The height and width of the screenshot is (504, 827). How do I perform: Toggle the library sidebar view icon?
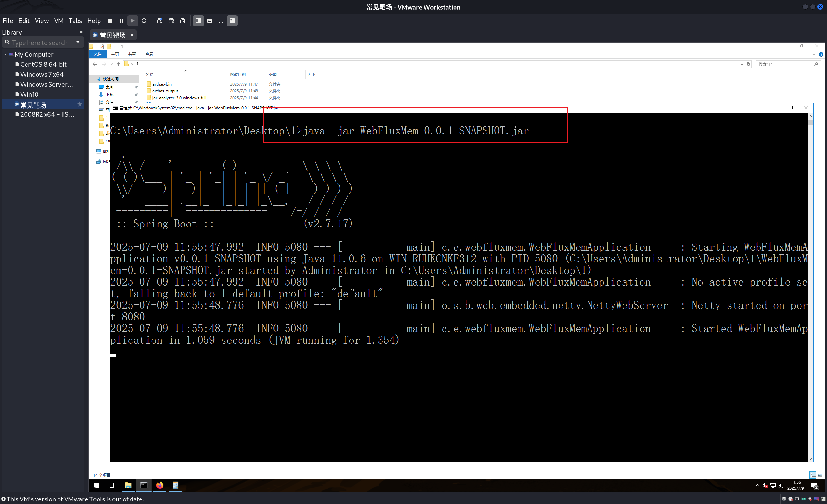(198, 21)
